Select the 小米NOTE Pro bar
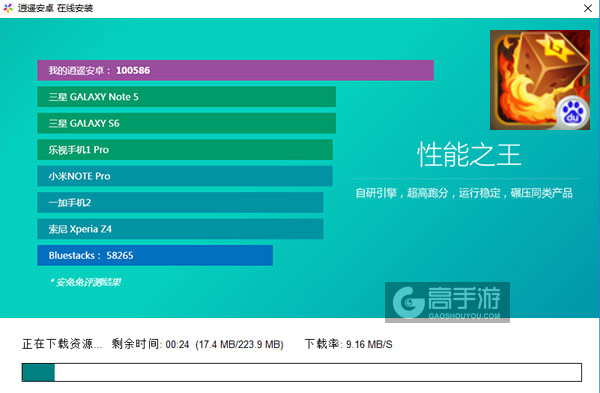Image resolution: width=600 pixels, height=393 pixels. [x=185, y=176]
